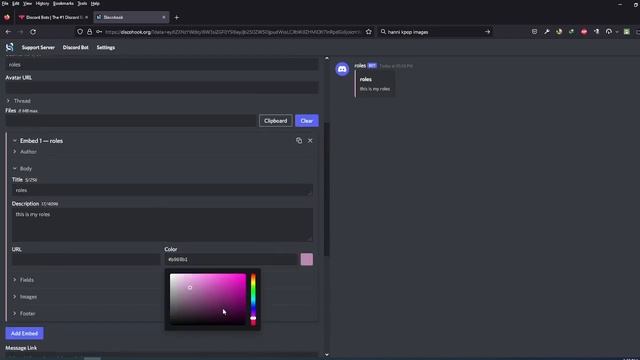Pick a shade in the saturation gradient square
Image resolution: width=640 pixels, height=360 pixels.
[x=208, y=299]
